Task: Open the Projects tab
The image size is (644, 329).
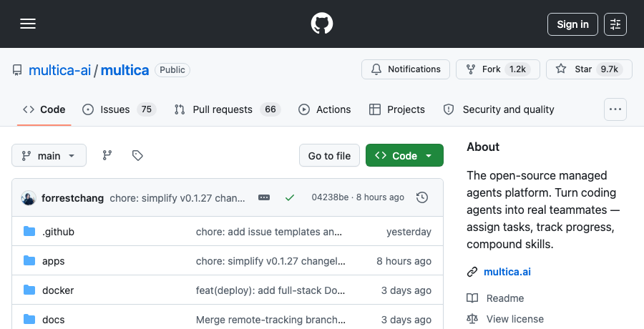Action: coord(396,109)
